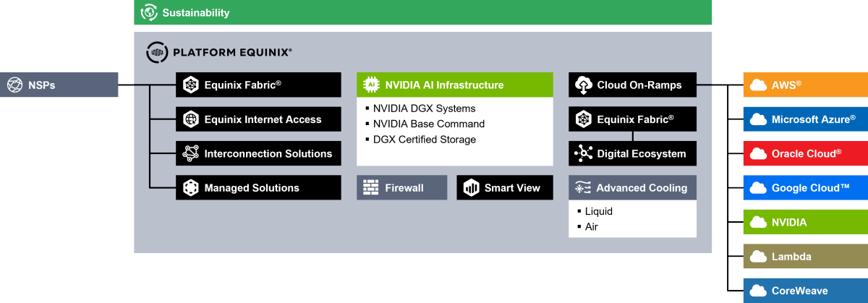Click the Smart View chart icon
This screenshot has height=303, width=868.
point(472,187)
